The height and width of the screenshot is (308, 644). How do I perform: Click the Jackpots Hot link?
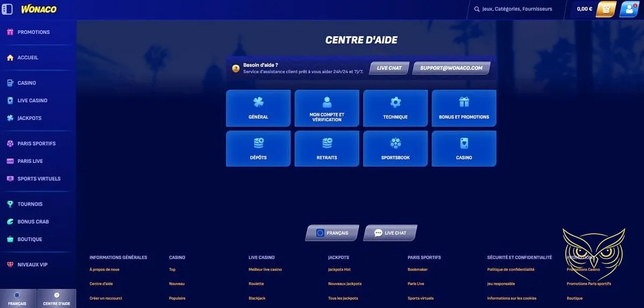[339, 270]
